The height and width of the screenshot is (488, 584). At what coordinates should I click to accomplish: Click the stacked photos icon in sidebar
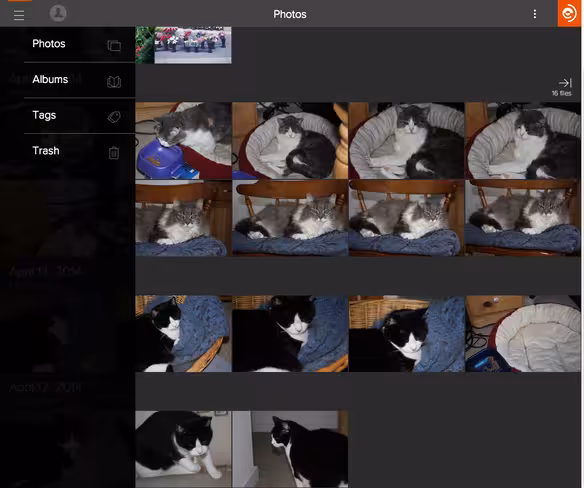point(114,45)
